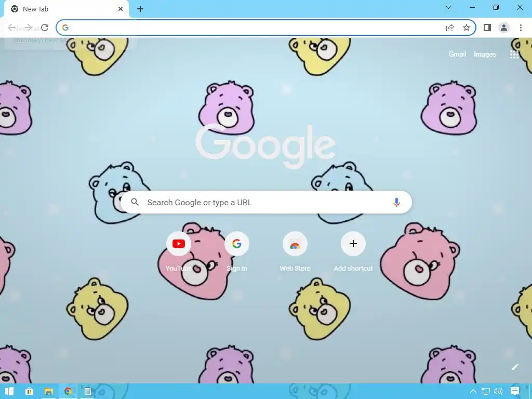Expand the tab search chevron

pyautogui.click(x=448, y=7)
